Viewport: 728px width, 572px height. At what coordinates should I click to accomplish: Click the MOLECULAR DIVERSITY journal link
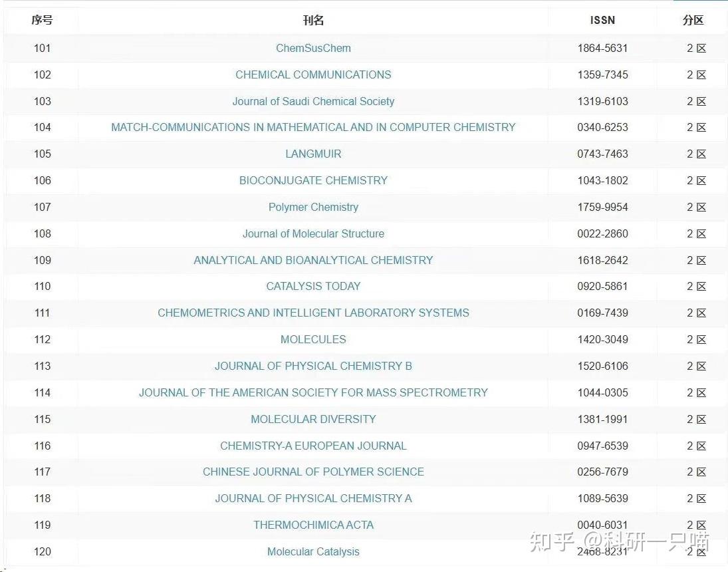pos(313,419)
